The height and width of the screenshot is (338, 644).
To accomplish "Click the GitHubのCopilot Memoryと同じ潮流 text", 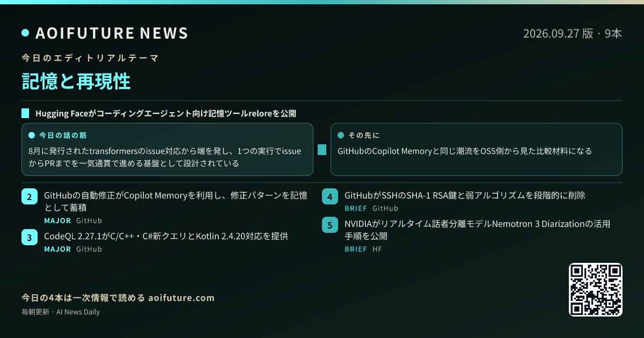I will [465, 151].
